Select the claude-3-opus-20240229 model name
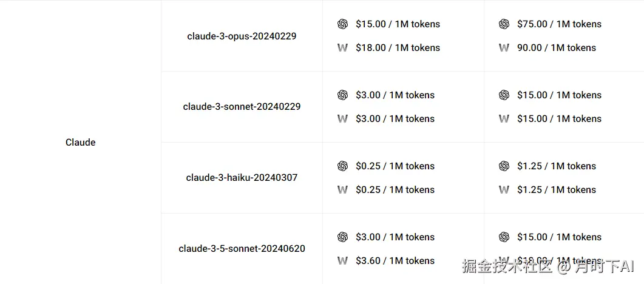This screenshot has width=644, height=284. pos(242,36)
